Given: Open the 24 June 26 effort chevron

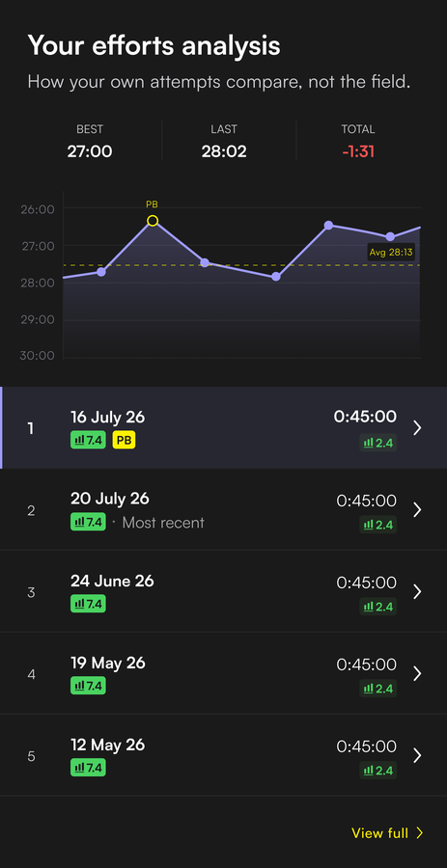Looking at the screenshot, I should [x=418, y=592].
